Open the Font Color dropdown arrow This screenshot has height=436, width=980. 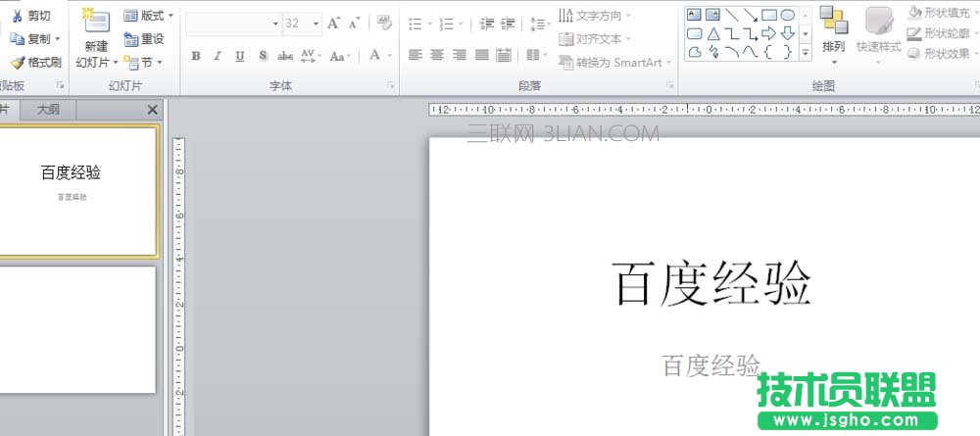tap(389, 56)
